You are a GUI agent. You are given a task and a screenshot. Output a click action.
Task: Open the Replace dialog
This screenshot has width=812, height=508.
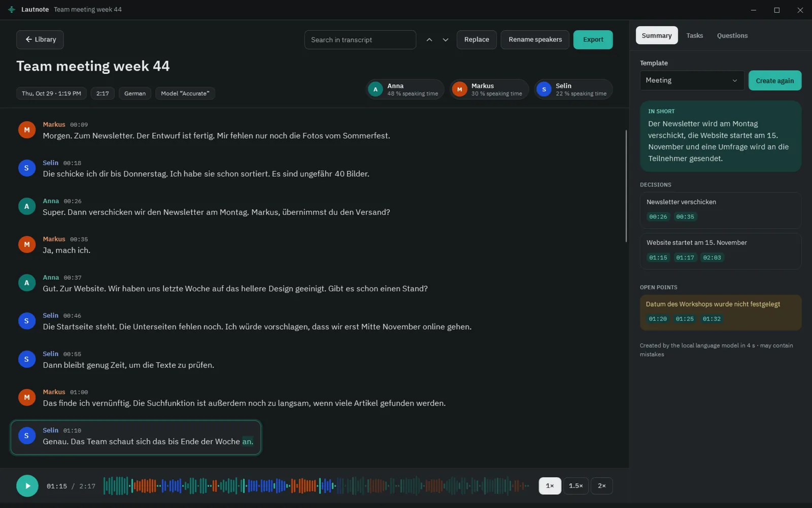click(477, 40)
